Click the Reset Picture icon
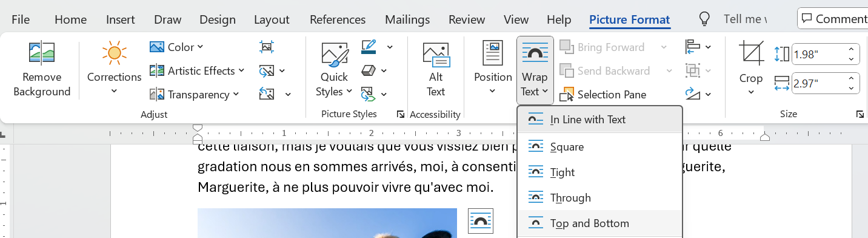Screen dimensions: 868x238 point(266,94)
